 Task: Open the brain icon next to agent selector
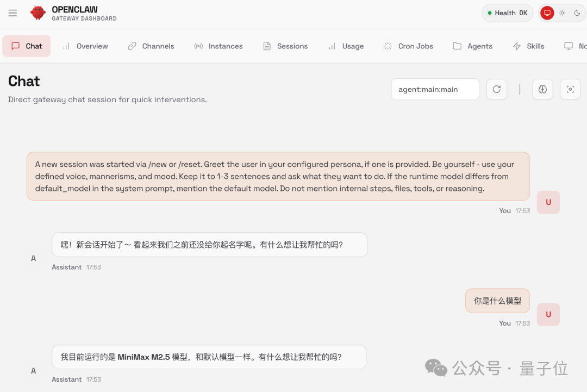pyautogui.click(x=542, y=89)
